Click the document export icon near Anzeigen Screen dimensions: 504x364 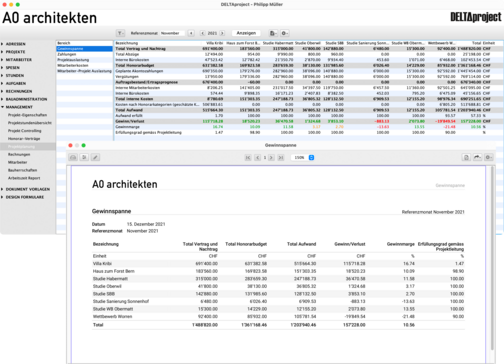[273, 33]
